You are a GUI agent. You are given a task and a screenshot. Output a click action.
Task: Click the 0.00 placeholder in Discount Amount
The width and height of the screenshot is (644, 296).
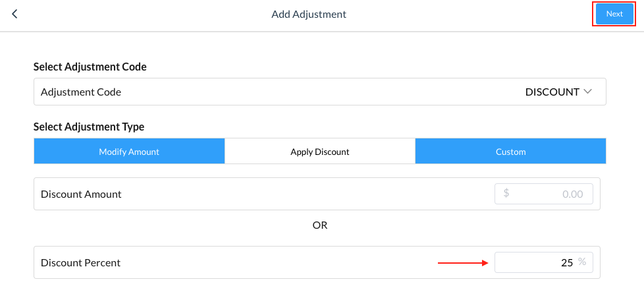[x=573, y=194]
